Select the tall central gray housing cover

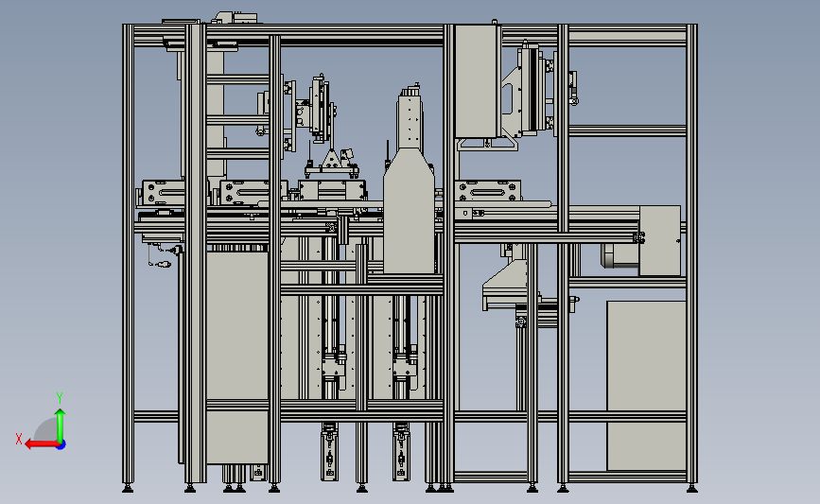pos(409,211)
